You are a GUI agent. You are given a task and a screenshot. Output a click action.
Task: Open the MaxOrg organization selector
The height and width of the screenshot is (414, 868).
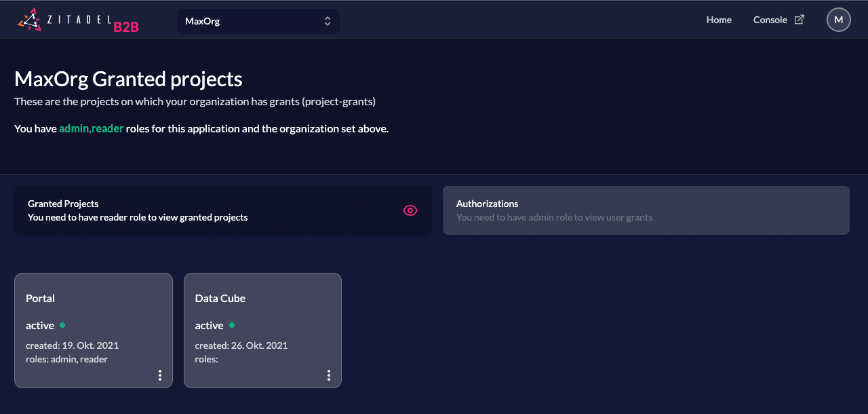[258, 21]
